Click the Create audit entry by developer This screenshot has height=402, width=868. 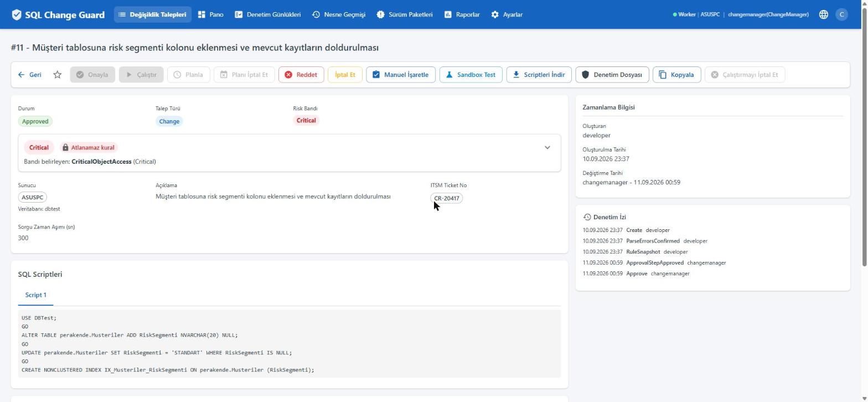[x=626, y=230]
